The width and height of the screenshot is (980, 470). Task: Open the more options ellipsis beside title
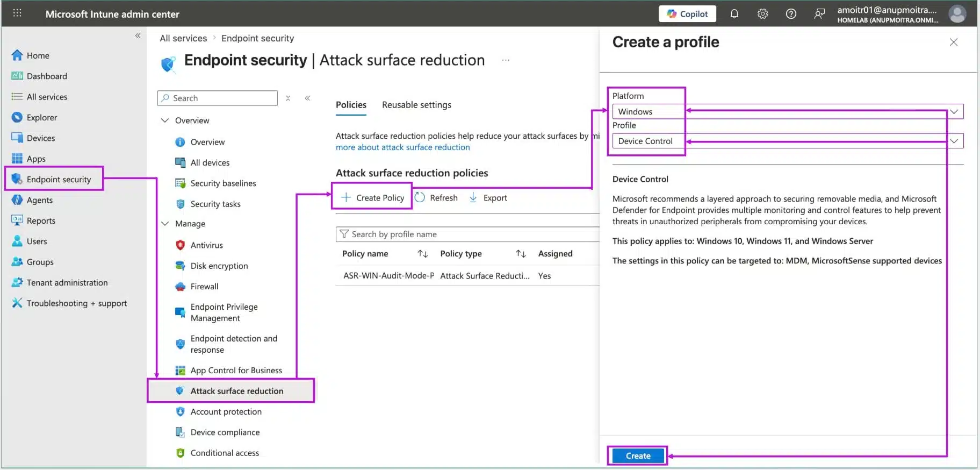coord(505,60)
